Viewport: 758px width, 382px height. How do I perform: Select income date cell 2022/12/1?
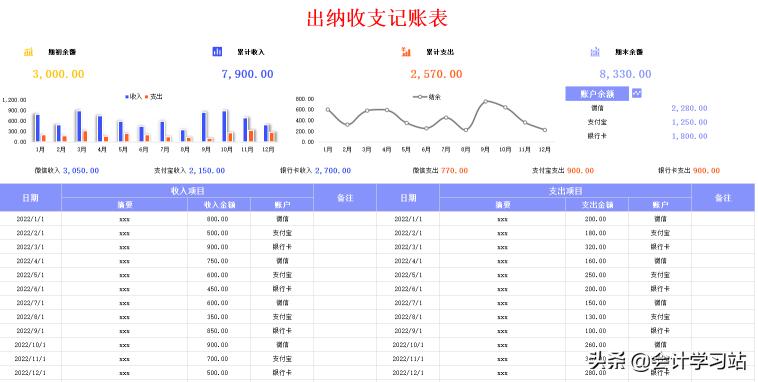30,373
